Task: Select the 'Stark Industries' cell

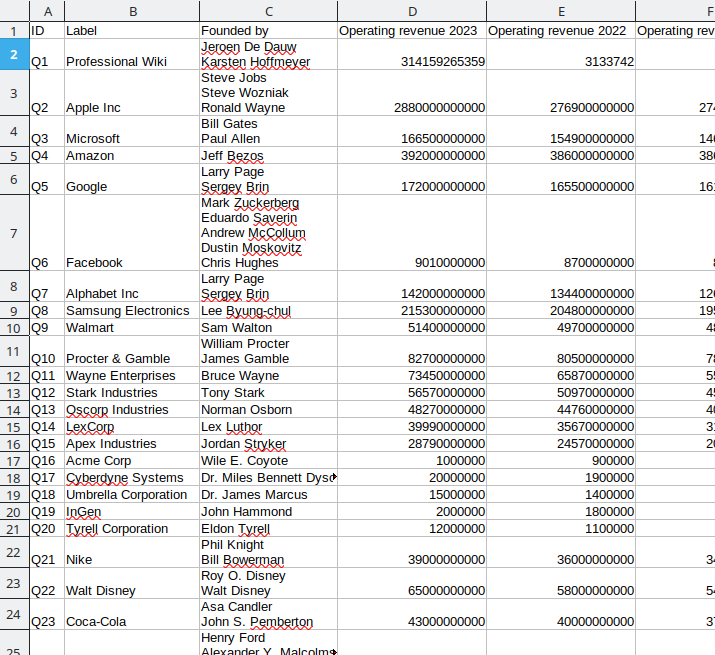Action: coord(132,392)
